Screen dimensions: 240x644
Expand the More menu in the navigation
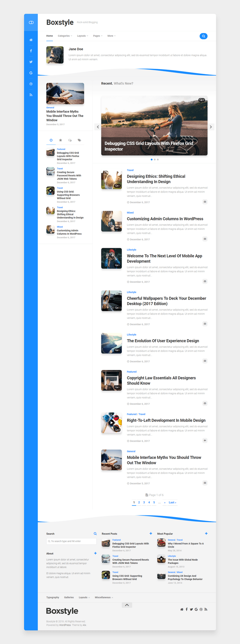111,36
